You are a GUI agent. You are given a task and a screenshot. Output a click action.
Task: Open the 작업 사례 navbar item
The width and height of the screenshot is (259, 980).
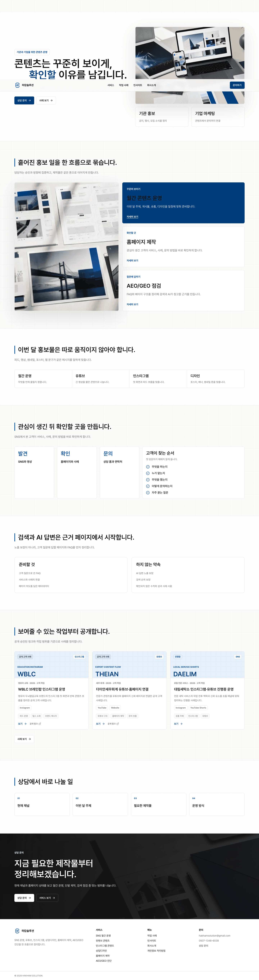pyautogui.click(x=123, y=85)
